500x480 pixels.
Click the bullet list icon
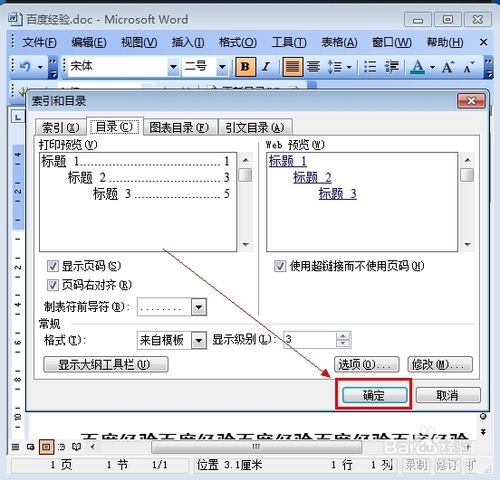(370, 67)
